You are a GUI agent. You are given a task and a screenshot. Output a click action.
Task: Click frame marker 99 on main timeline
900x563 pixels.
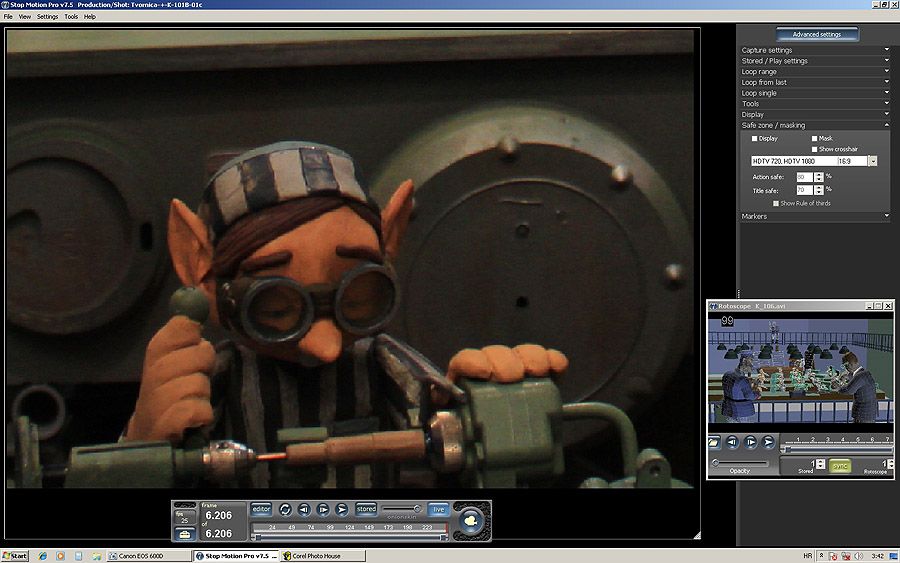pos(330,527)
